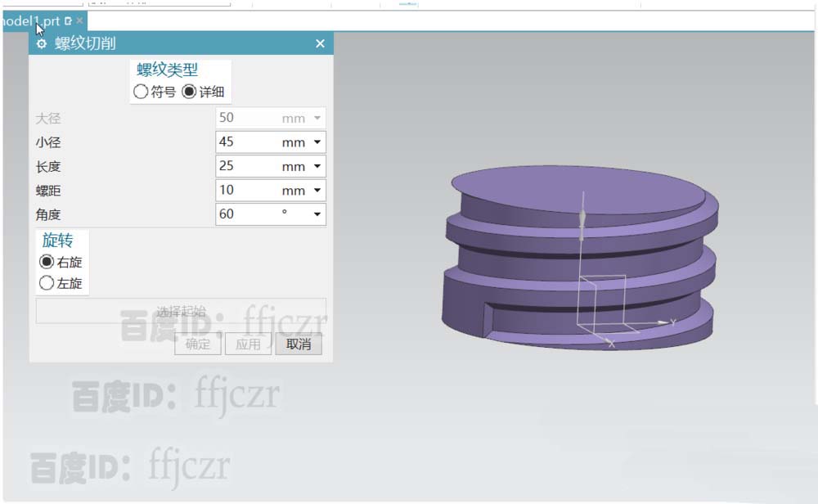This screenshot has height=504, width=818.
Task: Expand the 螺距 unit dropdown arrow
Action: click(x=317, y=191)
